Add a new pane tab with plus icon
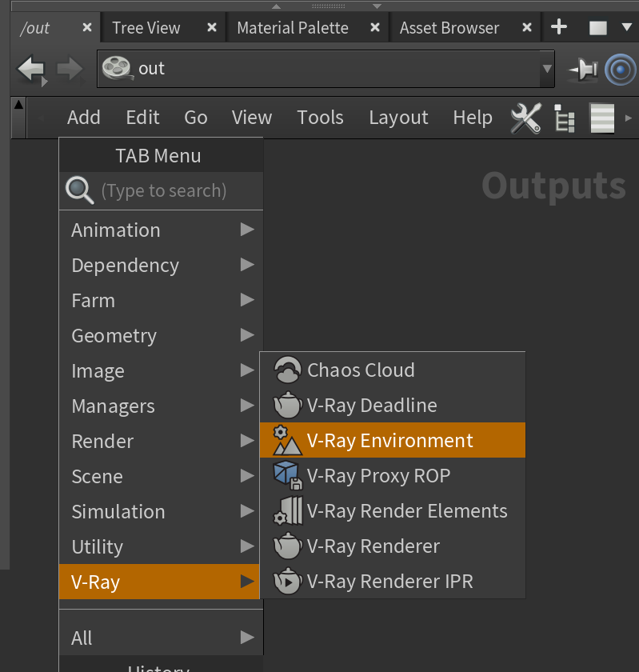 click(559, 27)
